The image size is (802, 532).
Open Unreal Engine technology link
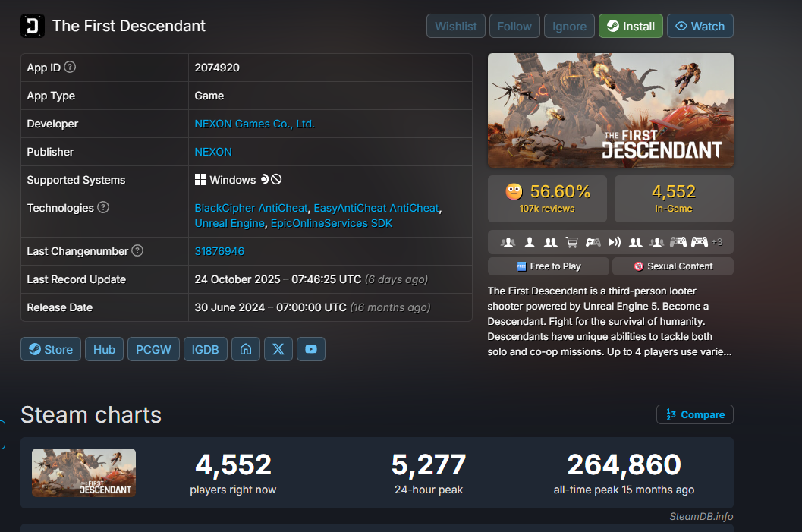(x=230, y=224)
